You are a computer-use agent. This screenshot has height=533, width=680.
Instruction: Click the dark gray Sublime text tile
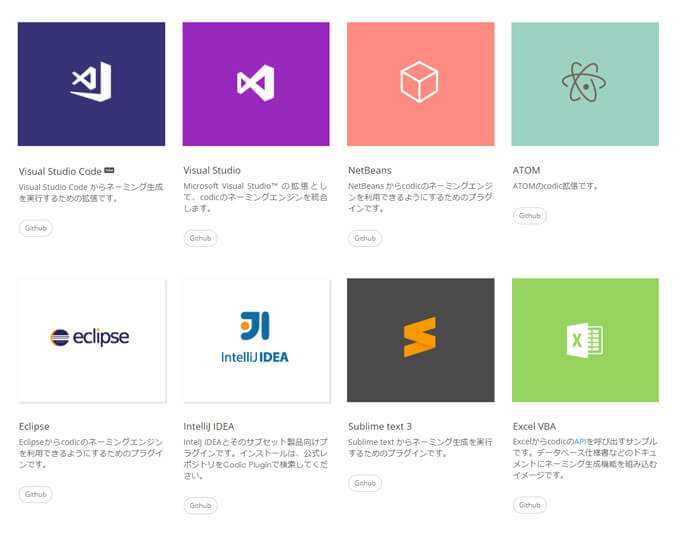coord(421,340)
